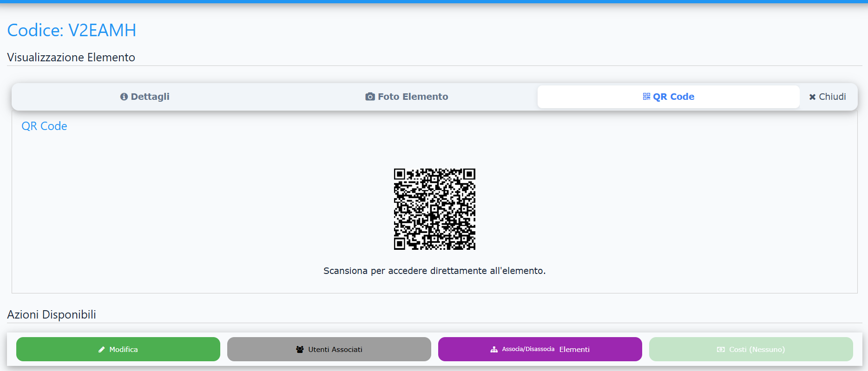
Task: Click the hierarchy icon on Associa/Disassocia
Action: [494, 349]
